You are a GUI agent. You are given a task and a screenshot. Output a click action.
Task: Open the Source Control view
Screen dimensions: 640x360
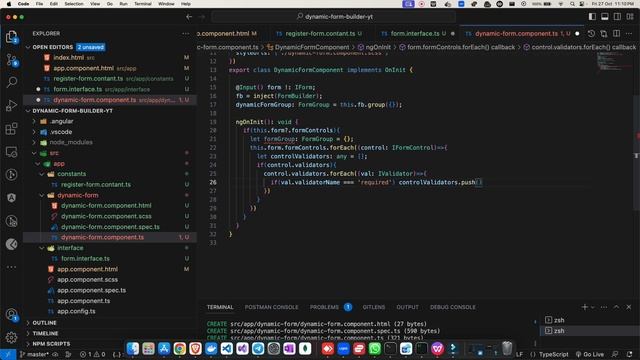click(x=11, y=60)
